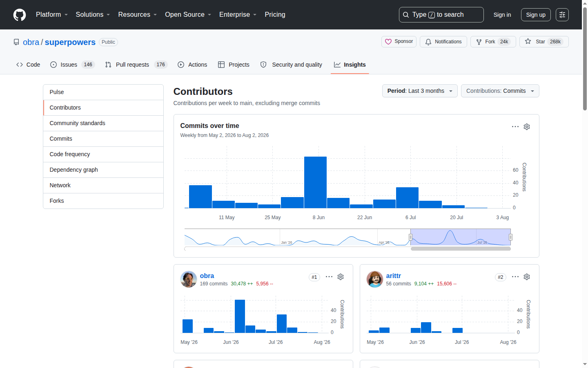Open Notifications for this repository
Viewport: 588px width, 368px height.
pos(443,42)
